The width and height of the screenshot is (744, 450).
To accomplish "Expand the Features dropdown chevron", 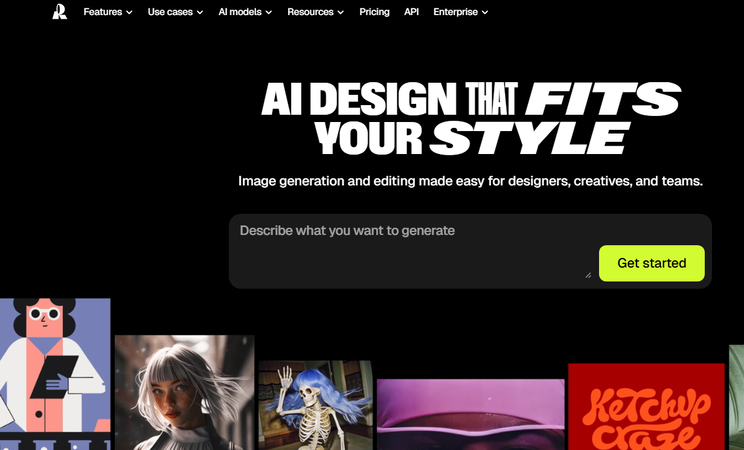I will point(129,12).
